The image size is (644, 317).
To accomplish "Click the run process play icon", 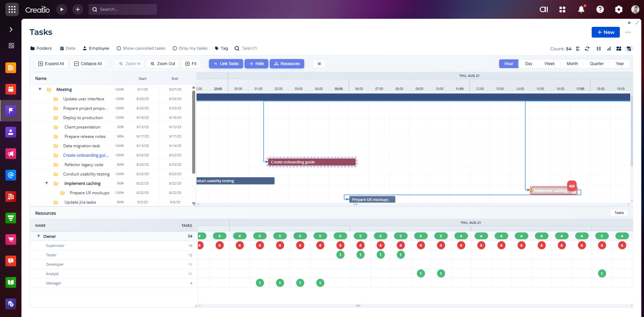I will click(62, 9).
